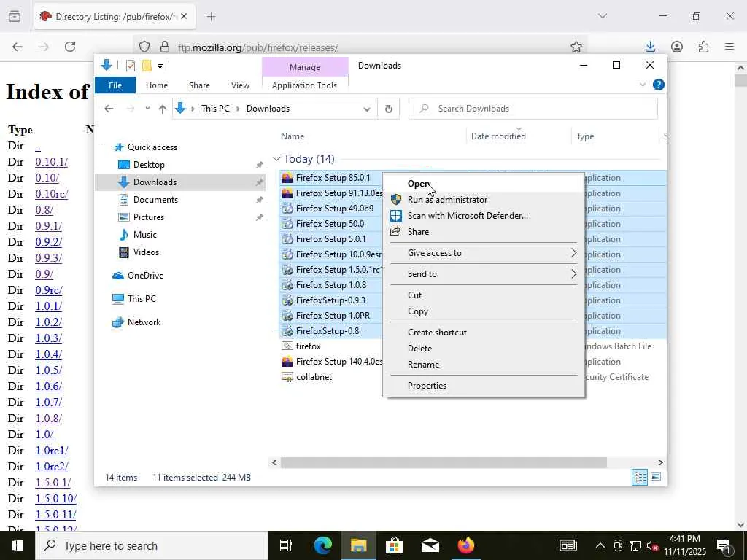Image resolution: width=747 pixels, height=560 pixels.
Task: Click the Explorer help question mark icon
Action: (x=658, y=85)
